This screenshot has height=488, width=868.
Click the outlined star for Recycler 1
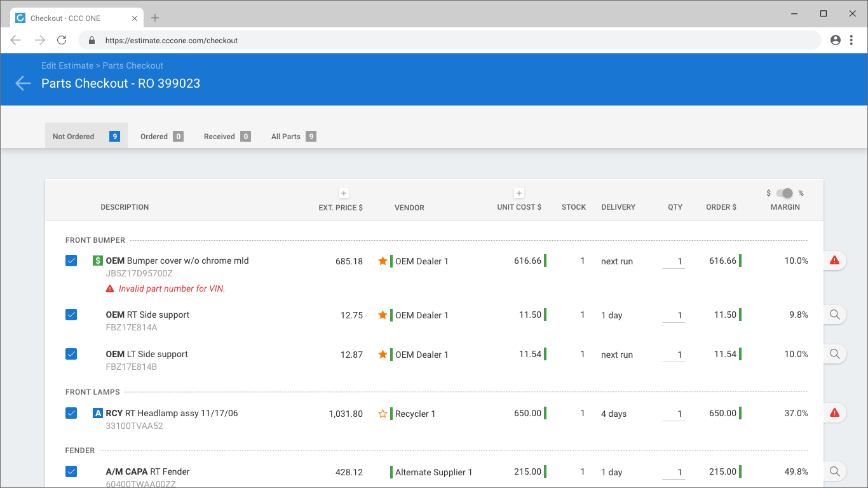pyautogui.click(x=383, y=414)
